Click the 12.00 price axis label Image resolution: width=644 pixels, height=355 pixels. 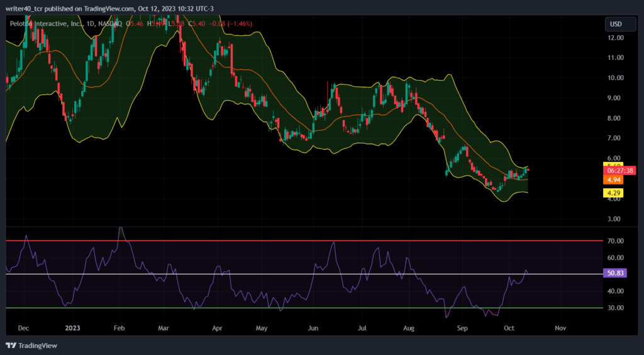(616, 37)
